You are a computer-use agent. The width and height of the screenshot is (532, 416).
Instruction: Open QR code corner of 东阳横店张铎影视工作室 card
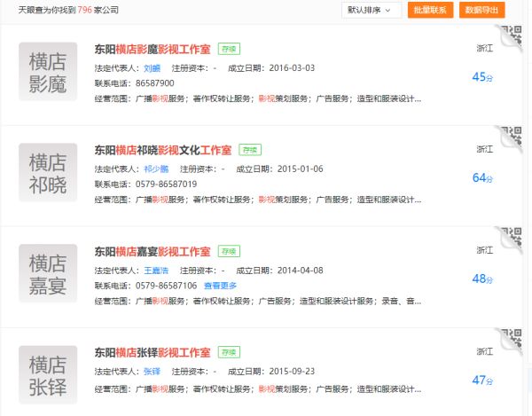click(511, 340)
